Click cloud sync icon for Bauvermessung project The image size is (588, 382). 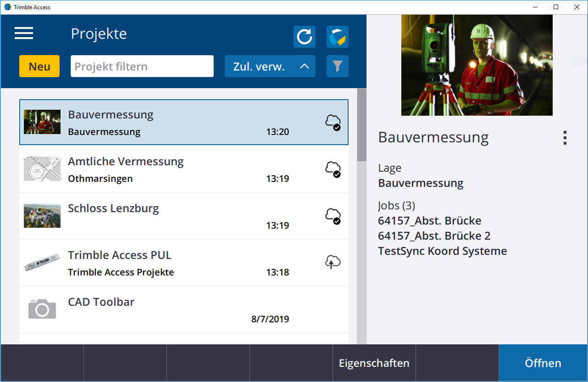[333, 123]
